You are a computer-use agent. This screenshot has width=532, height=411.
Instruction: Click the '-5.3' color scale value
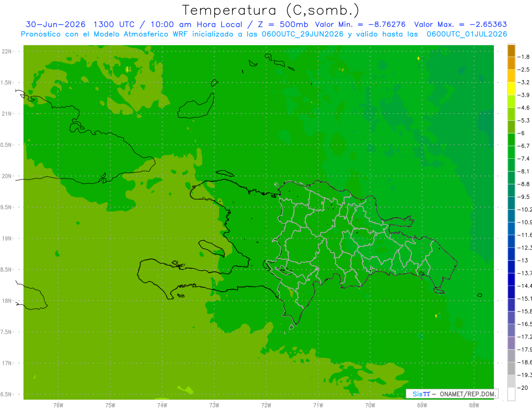coord(524,121)
